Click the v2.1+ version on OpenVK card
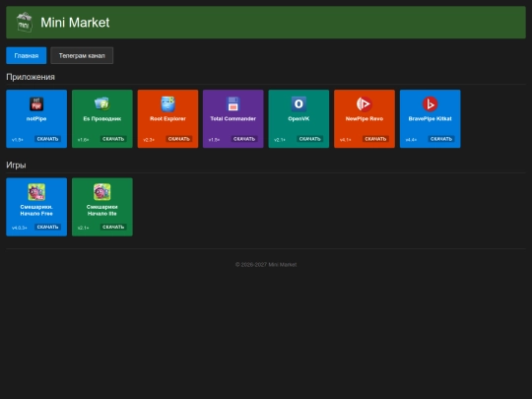The image size is (532, 399). pos(280,140)
